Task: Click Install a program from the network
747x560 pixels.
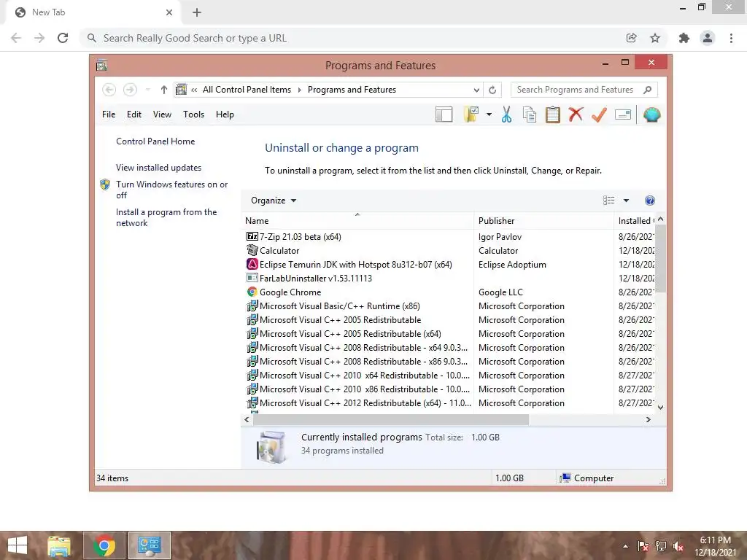Action: (166, 217)
